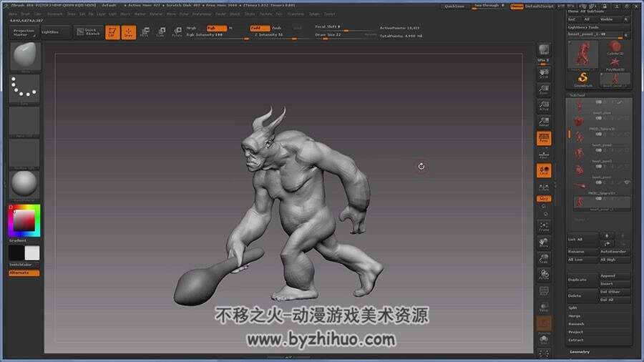Image resolution: width=644 pixels, height=362 pixels.
Task: Select the large beast tool thumbnail
Action: coord(582,54)
